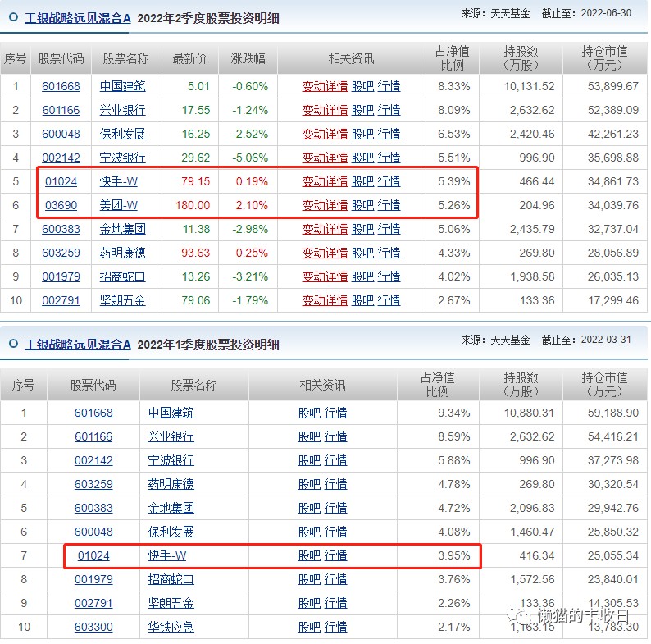This screenshot has height=644, width=651.
Task: Click stock name 药明康德 in Q2 table
Action: point(122,253)
